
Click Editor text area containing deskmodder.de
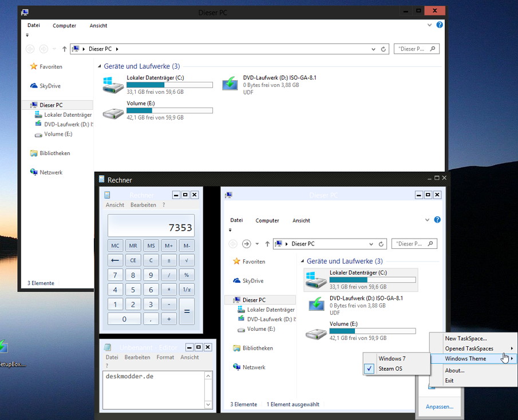pyautogui.click(x=153, y=390)
